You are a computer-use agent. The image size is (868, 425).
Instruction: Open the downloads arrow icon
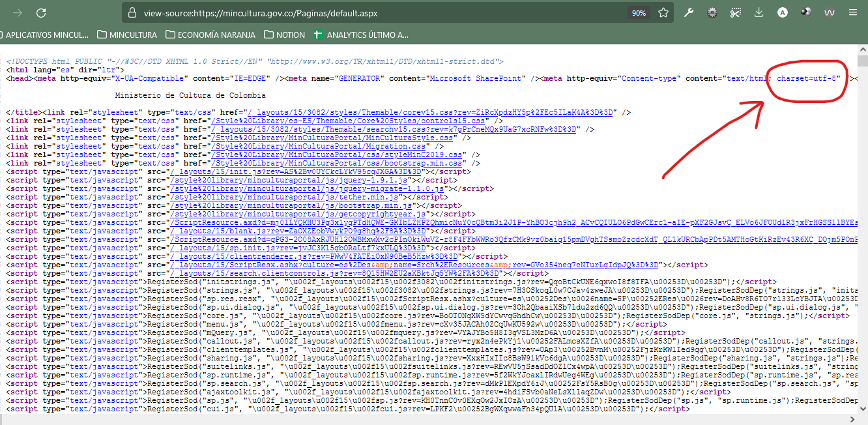[759, 12]
